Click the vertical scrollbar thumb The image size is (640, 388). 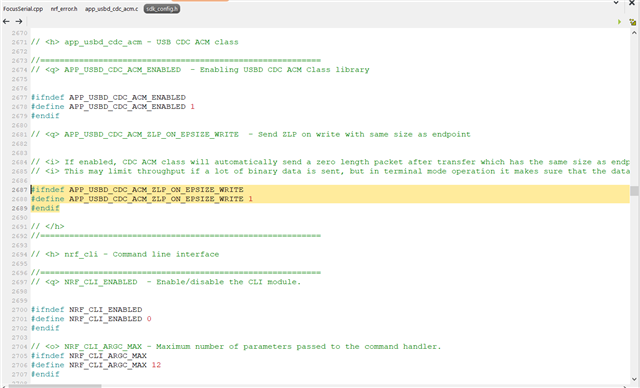pyautogui.click(x=634, y=191)
